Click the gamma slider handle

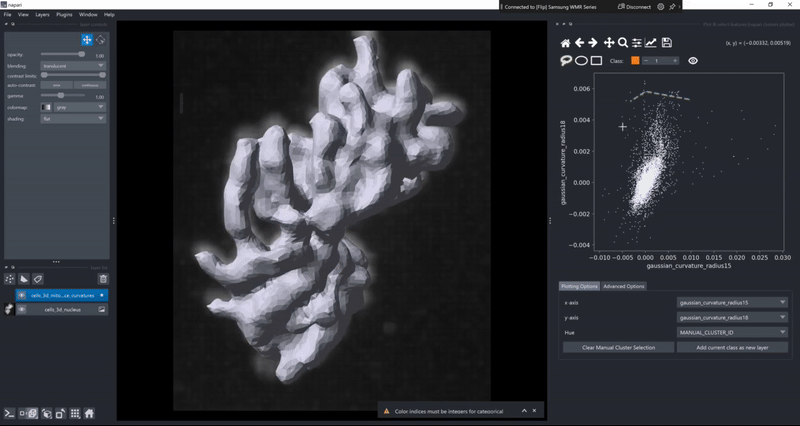[61, 95]
